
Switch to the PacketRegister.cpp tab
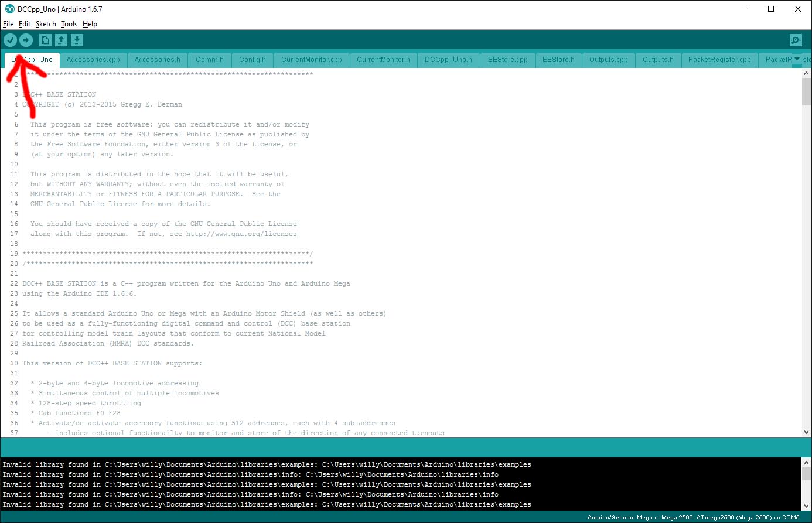tap(719, 60)
